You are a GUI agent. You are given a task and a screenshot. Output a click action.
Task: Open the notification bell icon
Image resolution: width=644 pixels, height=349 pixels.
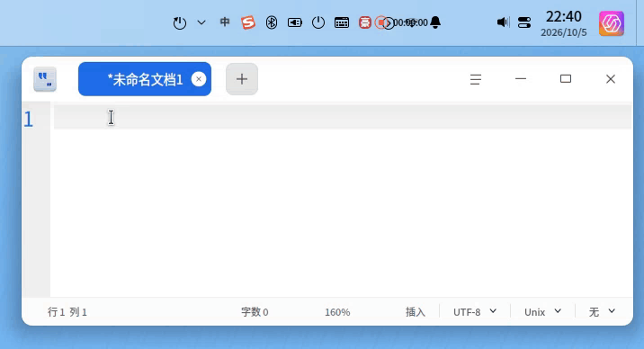point(435,22)
